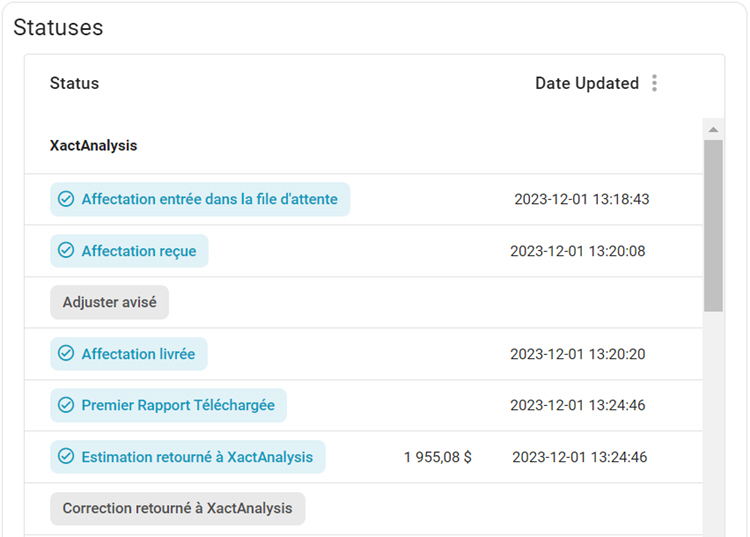Open the three-dot options menu
The width and height of the screenshot is (750, 537).
pos(655,83)
